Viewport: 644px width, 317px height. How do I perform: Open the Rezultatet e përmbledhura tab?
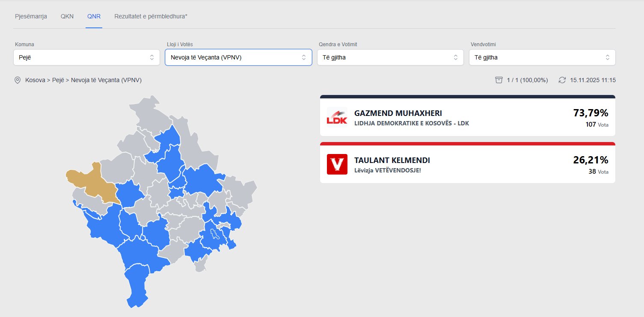(151, 17)
